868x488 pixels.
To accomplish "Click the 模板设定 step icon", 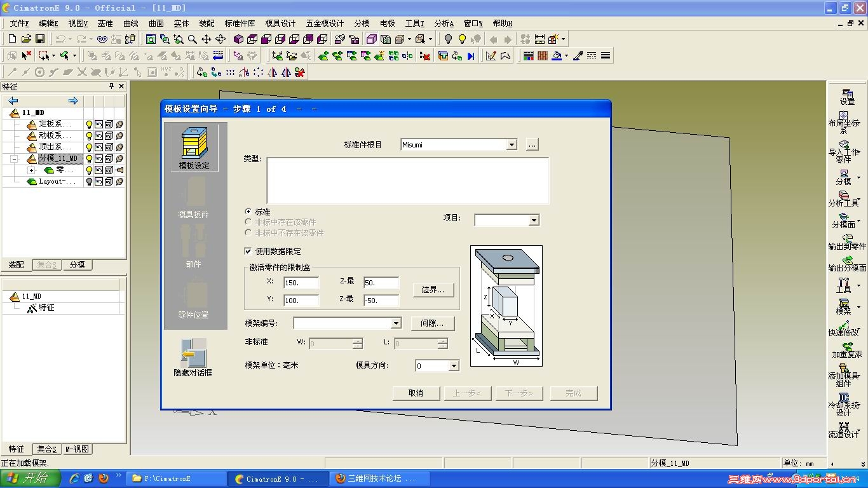I will point(194,148).
